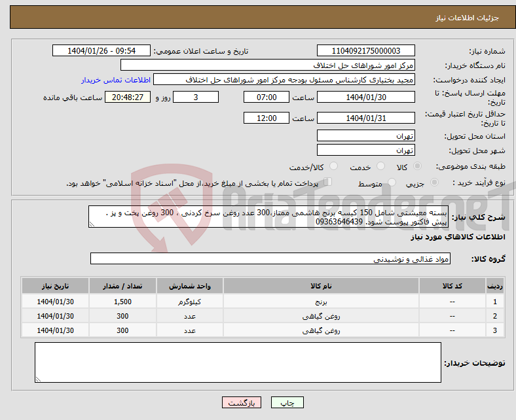
Task: Click the response deadline time 07:00 field
Action: [267, 97]
